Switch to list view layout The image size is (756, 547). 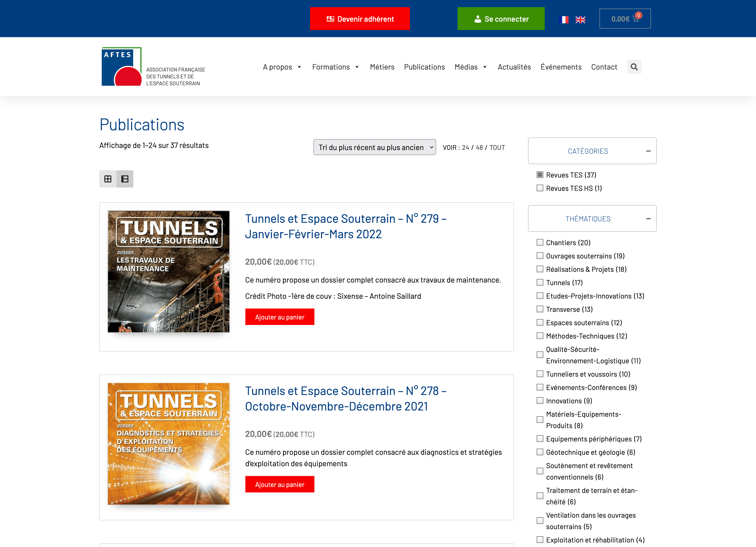(x=125, y=179)
